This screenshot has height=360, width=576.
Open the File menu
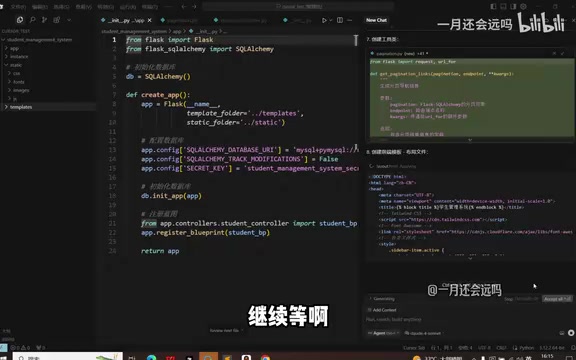pyautogui.click(x=18, y=7)
